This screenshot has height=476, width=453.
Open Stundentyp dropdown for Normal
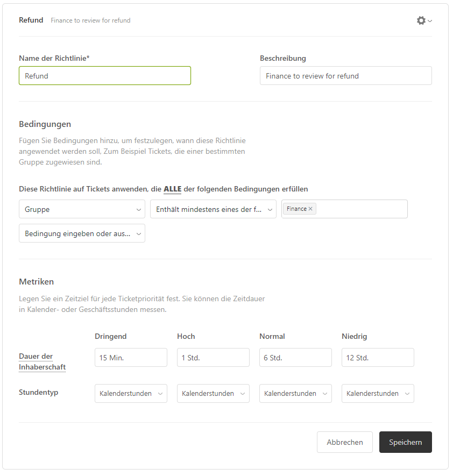click(295, 394)
